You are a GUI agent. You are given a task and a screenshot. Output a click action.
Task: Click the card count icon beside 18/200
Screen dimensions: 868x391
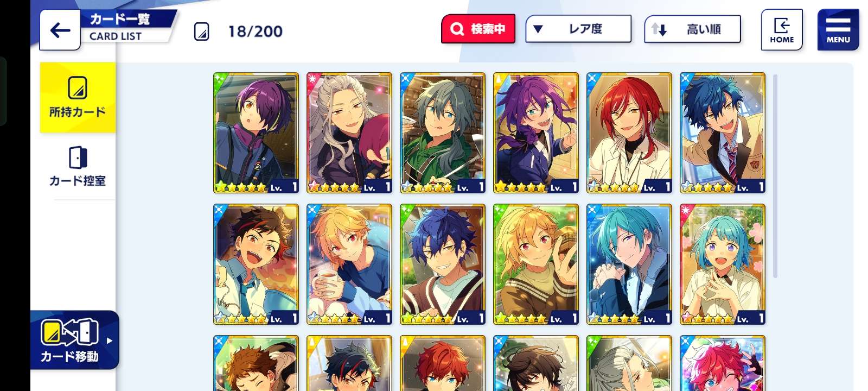[x=201, y=31]
